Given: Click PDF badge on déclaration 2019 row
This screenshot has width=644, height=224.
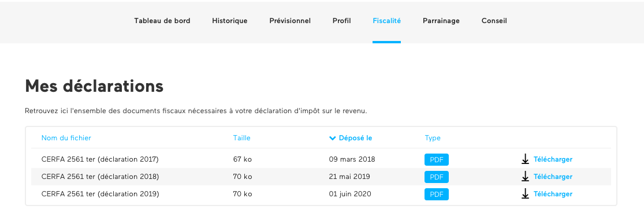Looking at the screenshot, I should (437, 194).
